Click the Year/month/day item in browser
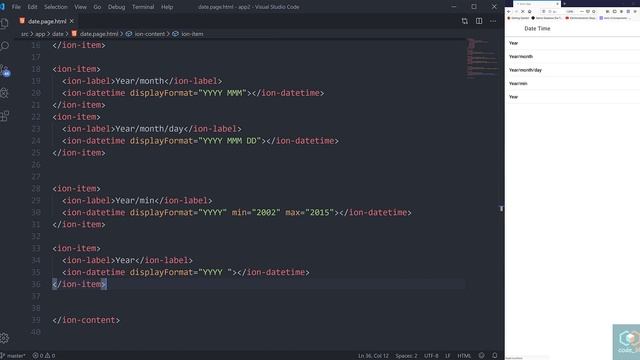Viewport: 640px width, 360px height. coord(572,70)
